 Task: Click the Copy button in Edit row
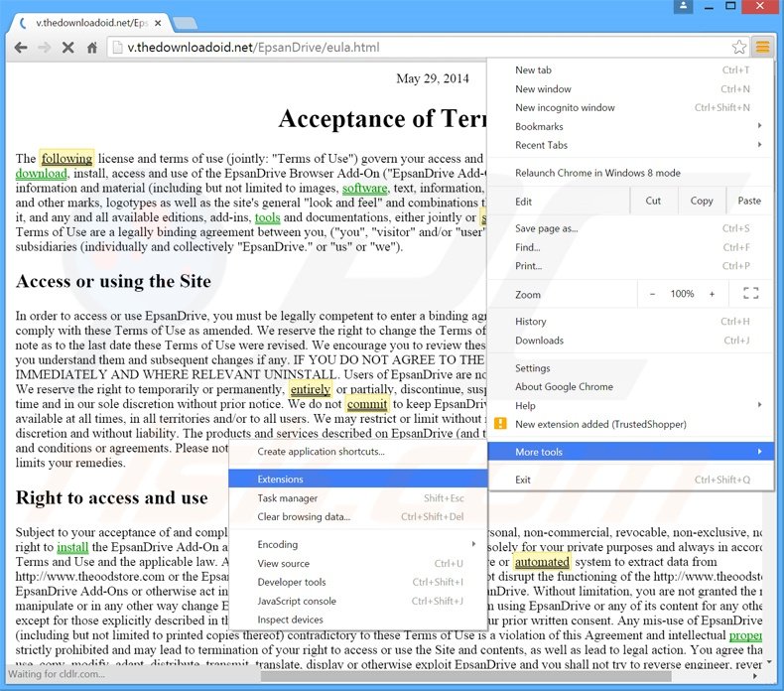[702, 201]
